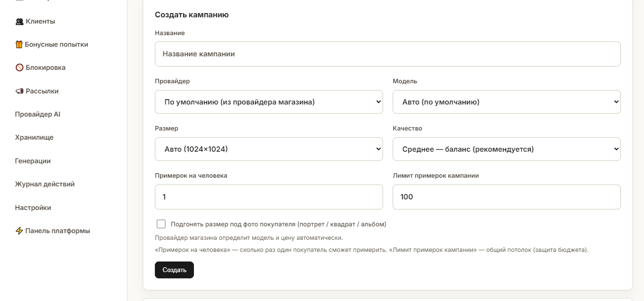The width and height of the screenshot is (644, 301).
Task: Click the Примерок на человека field
Action: [269, 197]
